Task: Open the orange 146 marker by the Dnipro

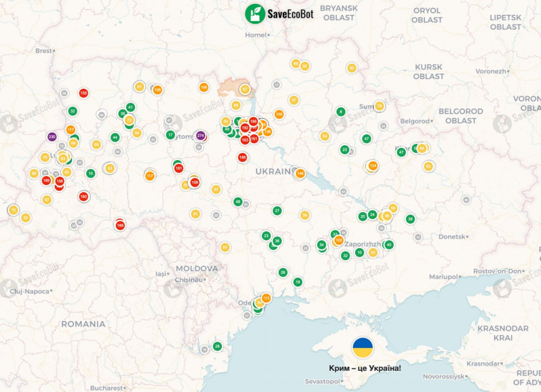Action: (x=300, y=174)
